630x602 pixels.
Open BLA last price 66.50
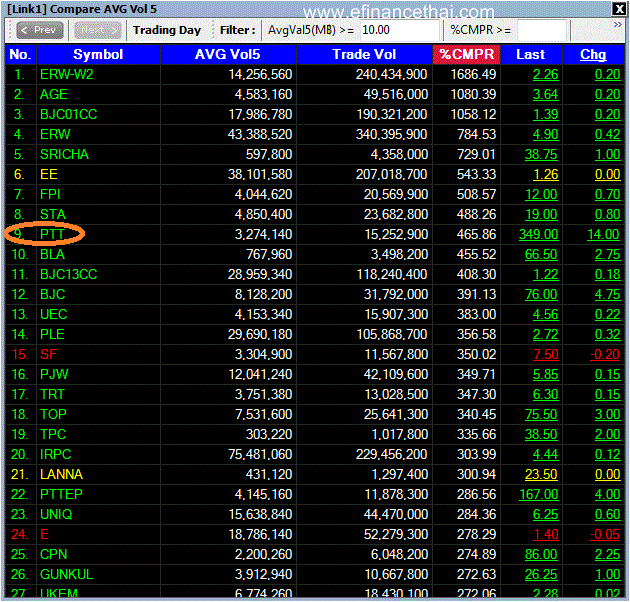point(541,254)
